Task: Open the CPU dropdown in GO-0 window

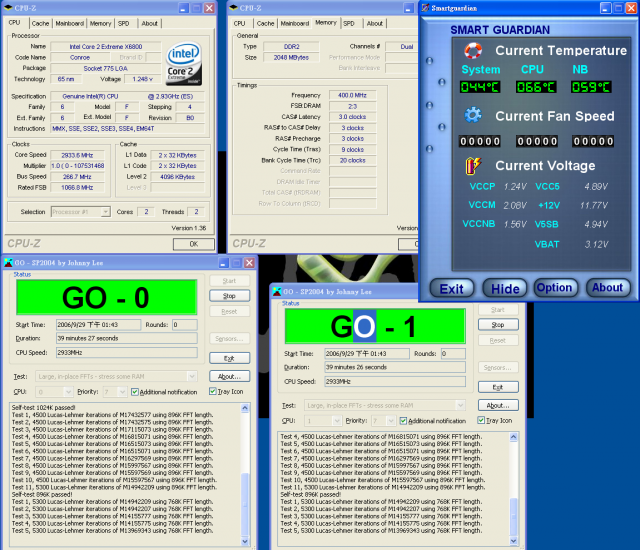Action: [68, 392]
